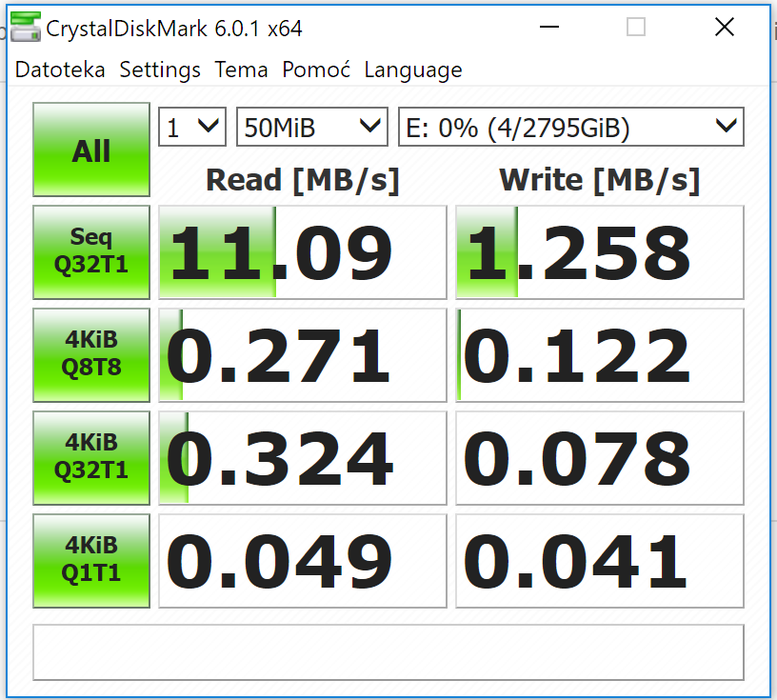
Task: Click the 4KiB Q32T1 read value 0.324
Action: pyautogui.click(x=302, y=457)
